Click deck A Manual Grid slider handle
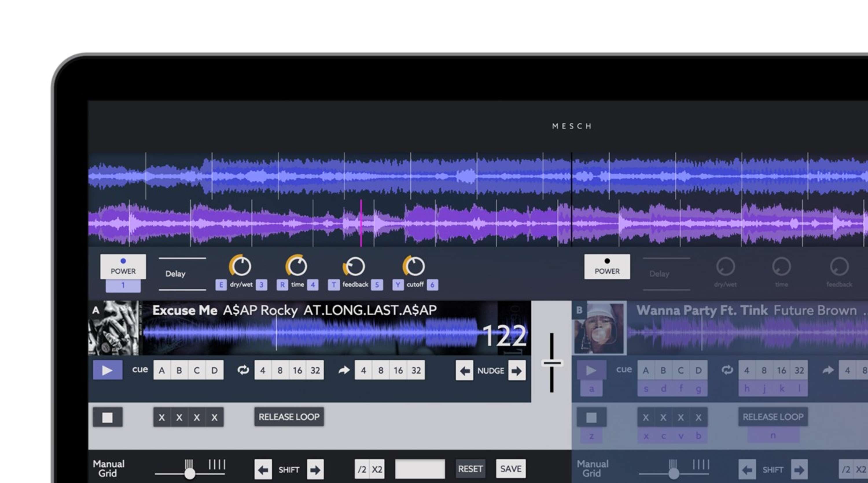The width and height of the screenshot is (868, 483). pos(190,473)
